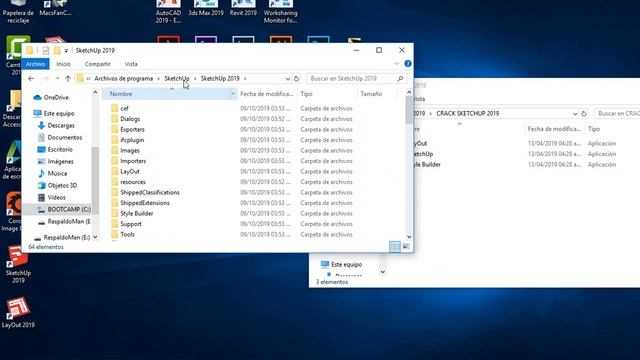The width and height of the screenshot is (640, 360).
Task: Expand the ribbon with the chevron
Action: coord(397,64)
